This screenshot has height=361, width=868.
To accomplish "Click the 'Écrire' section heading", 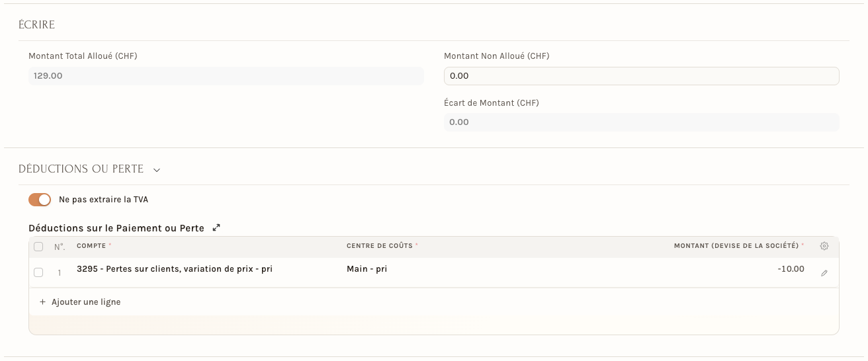I will 37,25.
